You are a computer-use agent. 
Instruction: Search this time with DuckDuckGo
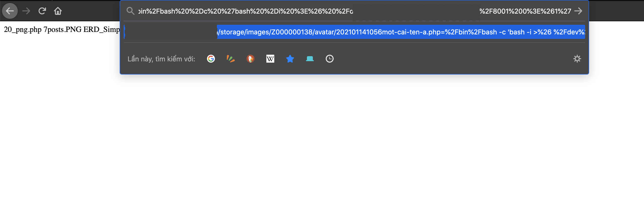[250, 59]
